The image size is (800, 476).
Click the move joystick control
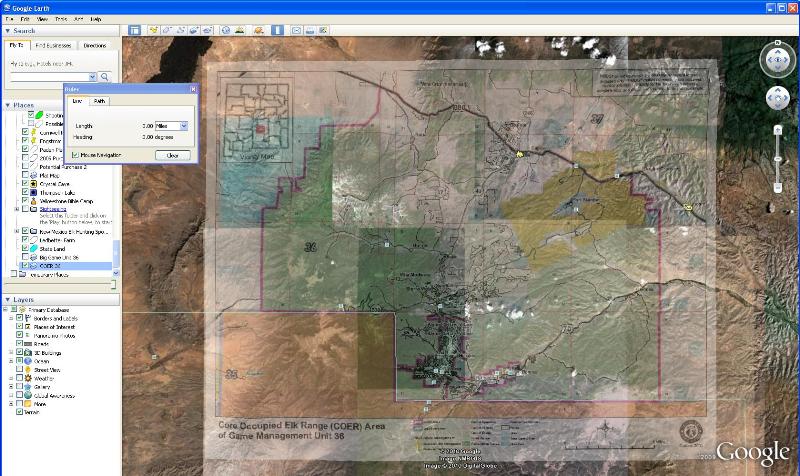pos(778,98)
